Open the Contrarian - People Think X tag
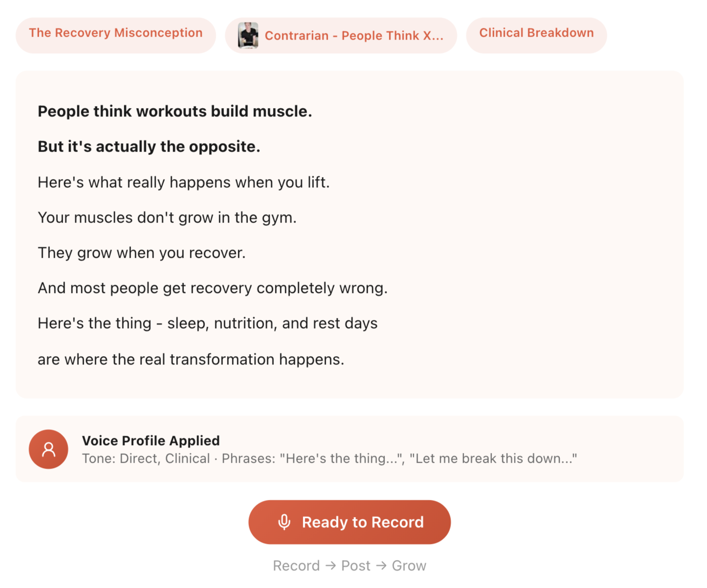 tap(354, 36)
